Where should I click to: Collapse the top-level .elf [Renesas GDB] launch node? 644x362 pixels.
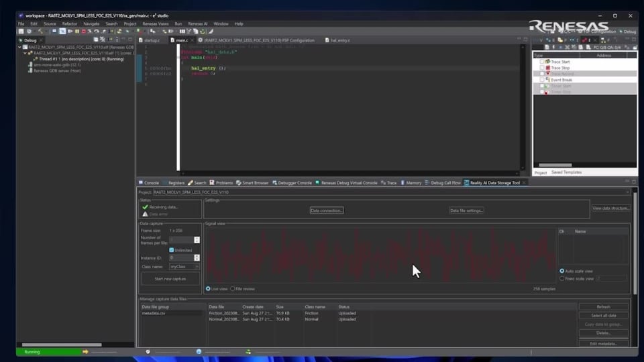pyautogui.click(x=19, y=47)
